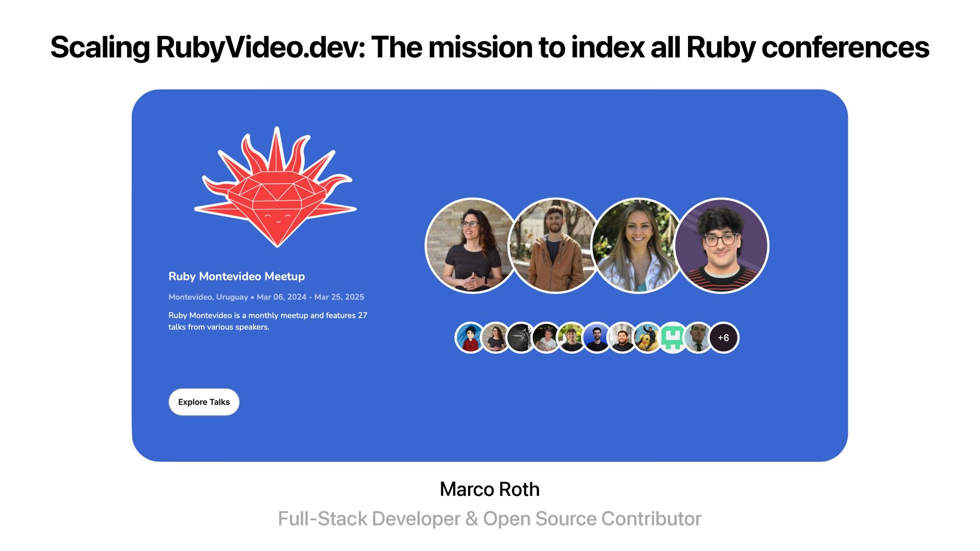Click the Scaling RubyVideo.dev slide title
The image size is (980, 551).
[489, 47]
